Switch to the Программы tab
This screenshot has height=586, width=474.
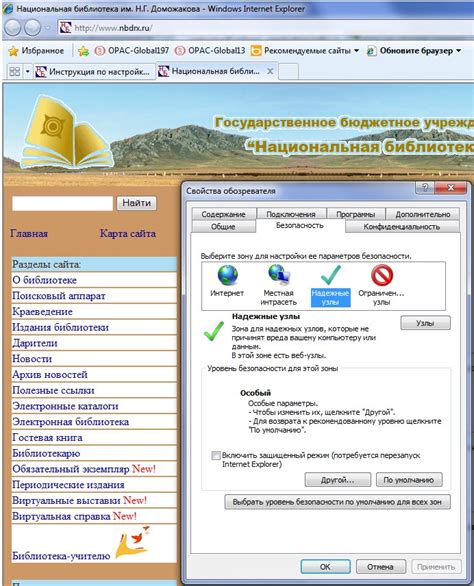[x=356, y=214]
